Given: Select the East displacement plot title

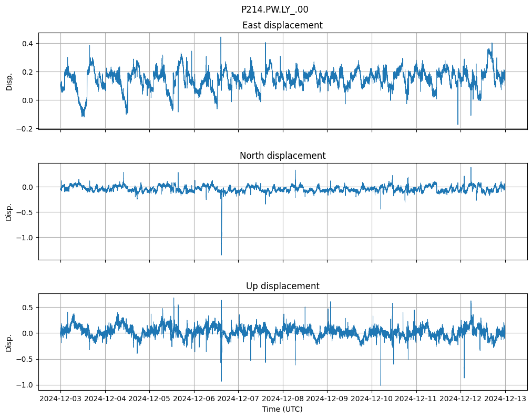Looking at the screenshot, I should tap(282, 25).
